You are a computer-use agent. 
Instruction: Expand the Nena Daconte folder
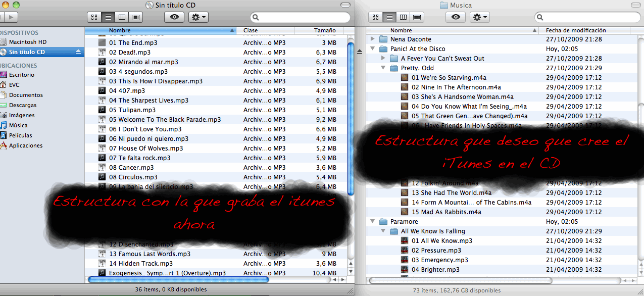click(x=373, y=39)
